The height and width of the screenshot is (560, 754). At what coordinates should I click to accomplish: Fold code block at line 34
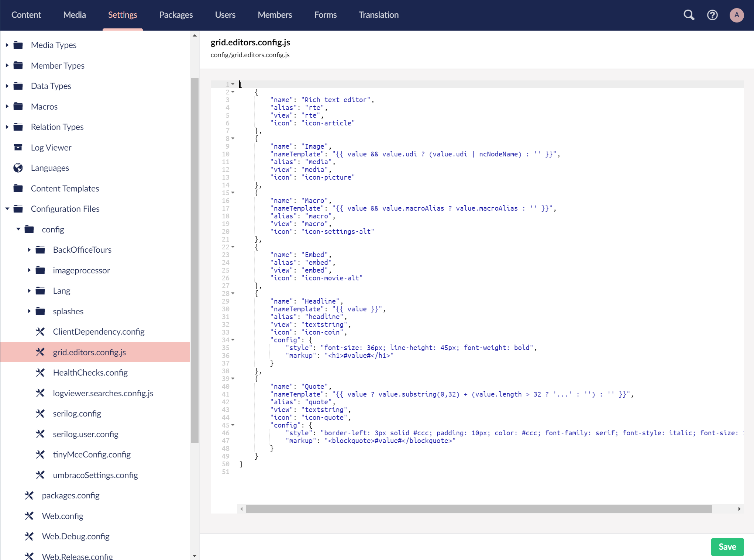click(233, 340)
